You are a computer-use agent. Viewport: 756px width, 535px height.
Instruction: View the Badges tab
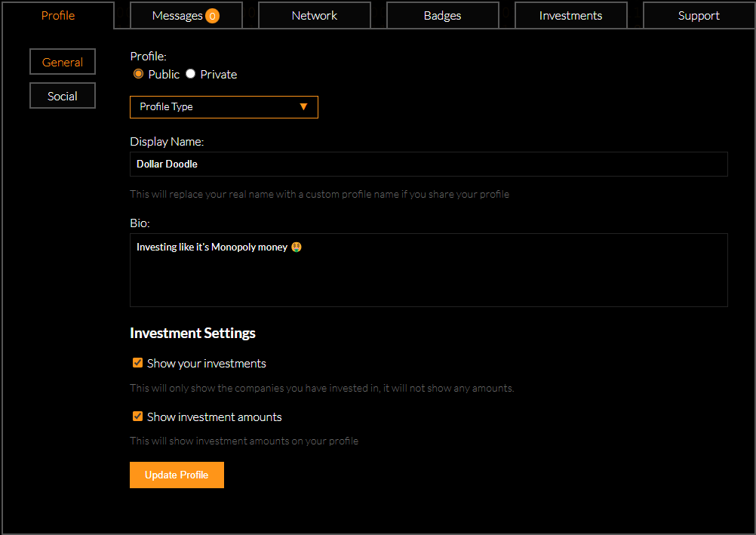click(x=443, y=15)
